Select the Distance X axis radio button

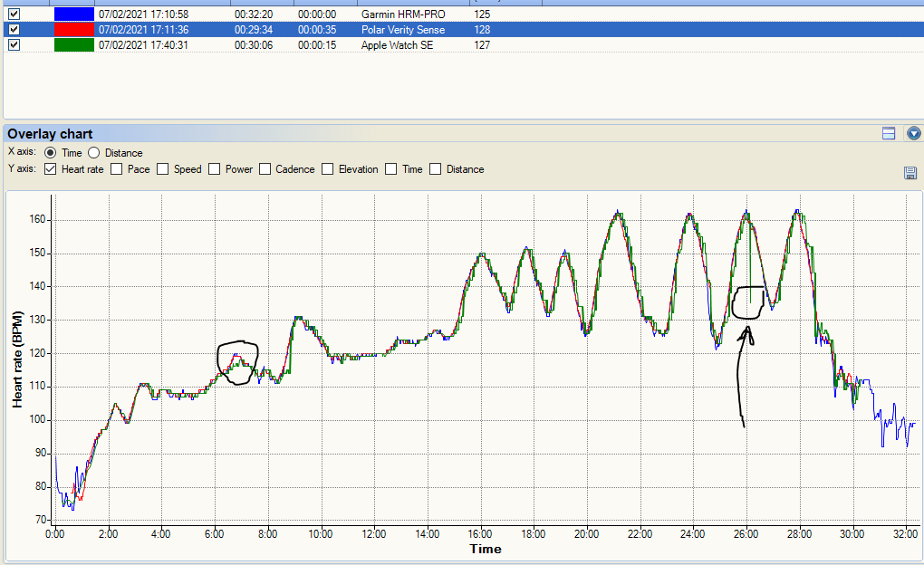tap(93, 153)
